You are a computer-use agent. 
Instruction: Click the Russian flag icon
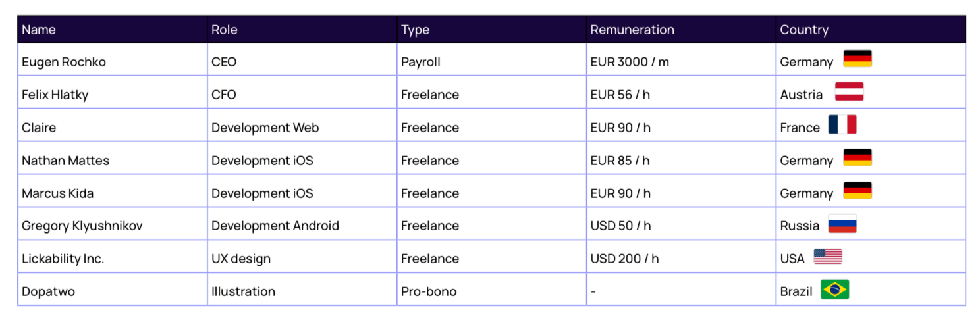coord(842,224)
